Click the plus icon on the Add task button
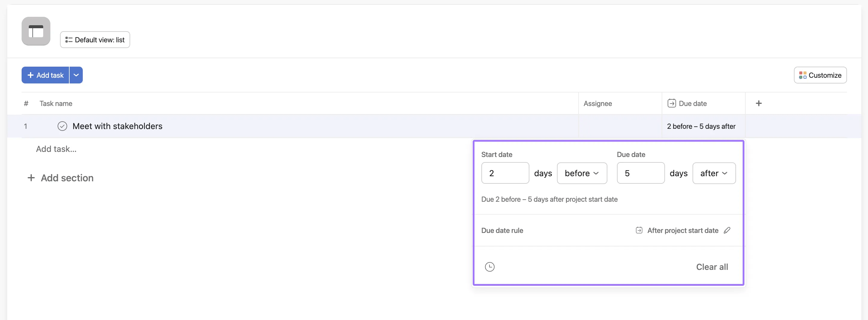The image size is (868, 320). pos(30,75)
